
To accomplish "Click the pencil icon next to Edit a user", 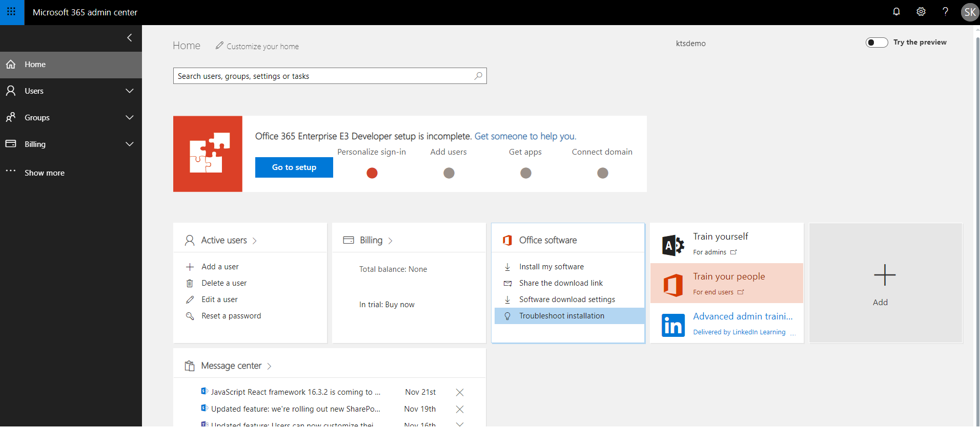I will pyautogui.click(x=190, y=299).
